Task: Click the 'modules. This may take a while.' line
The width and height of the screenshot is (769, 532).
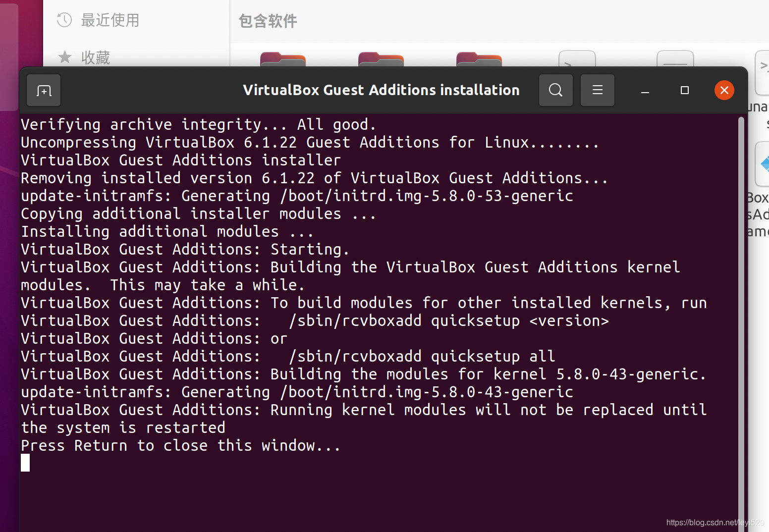Action: 163,285
